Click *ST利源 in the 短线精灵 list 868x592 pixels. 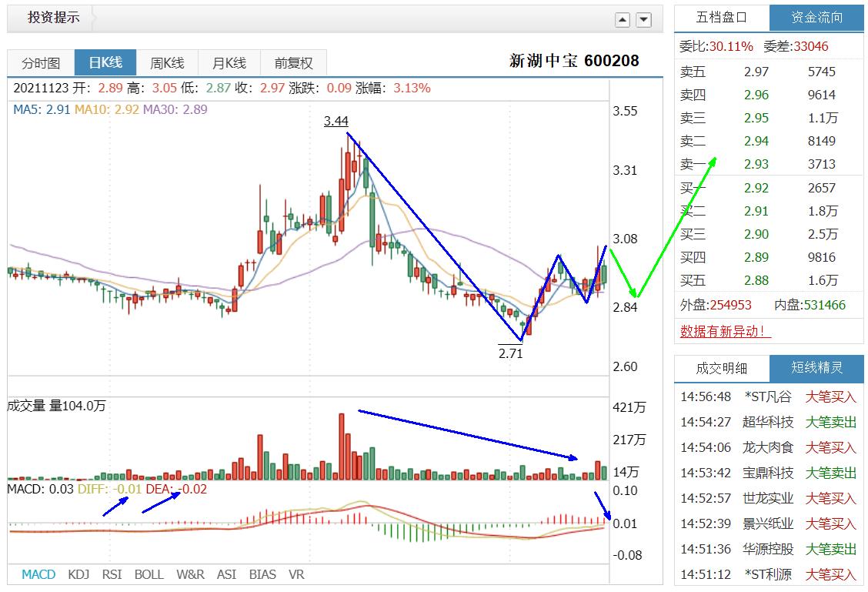click(x=768, y=574)
